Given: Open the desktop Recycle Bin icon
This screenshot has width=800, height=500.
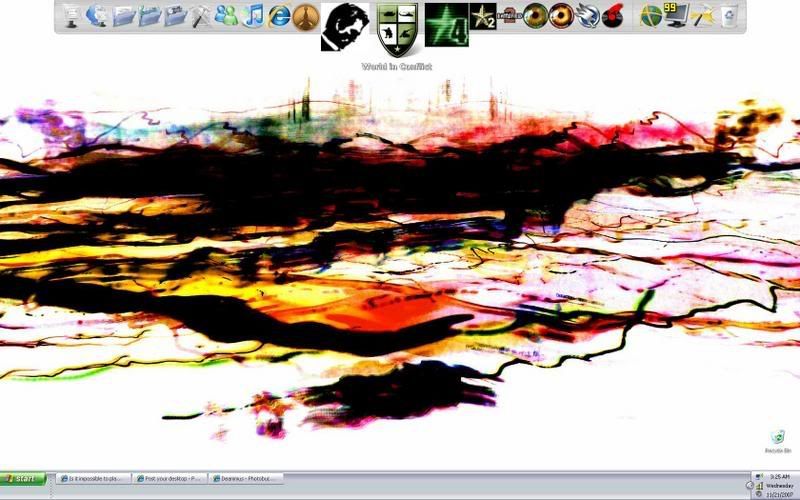Looking at the screenshot, I should tap(778, 442).
